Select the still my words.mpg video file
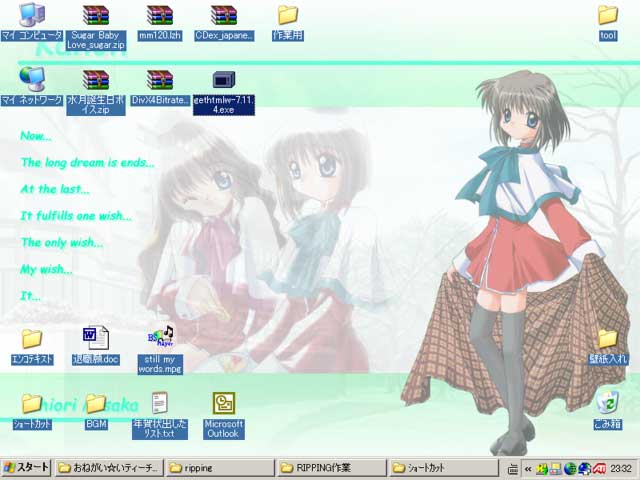Screen dimensions: 640x480 pos(160,338)
